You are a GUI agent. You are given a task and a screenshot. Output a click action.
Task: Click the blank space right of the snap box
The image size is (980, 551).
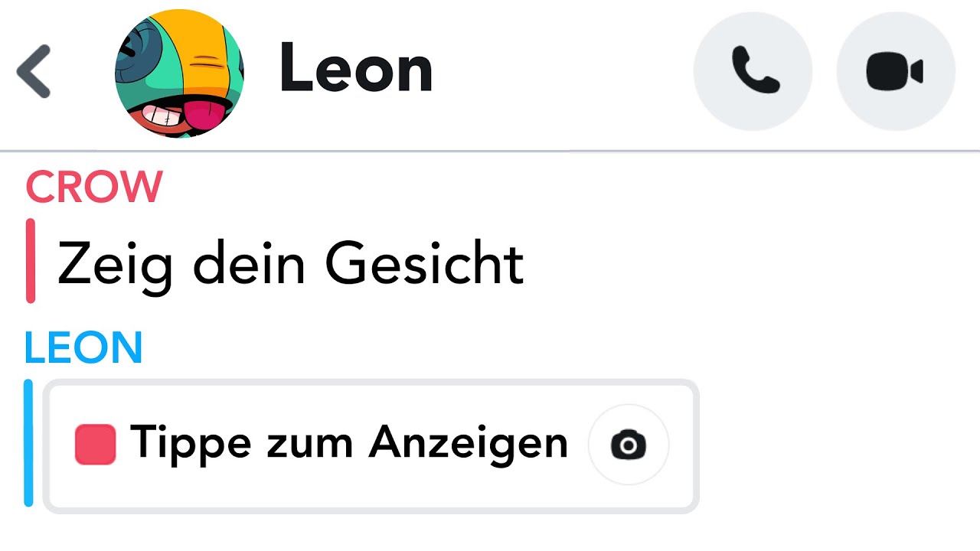835,444
